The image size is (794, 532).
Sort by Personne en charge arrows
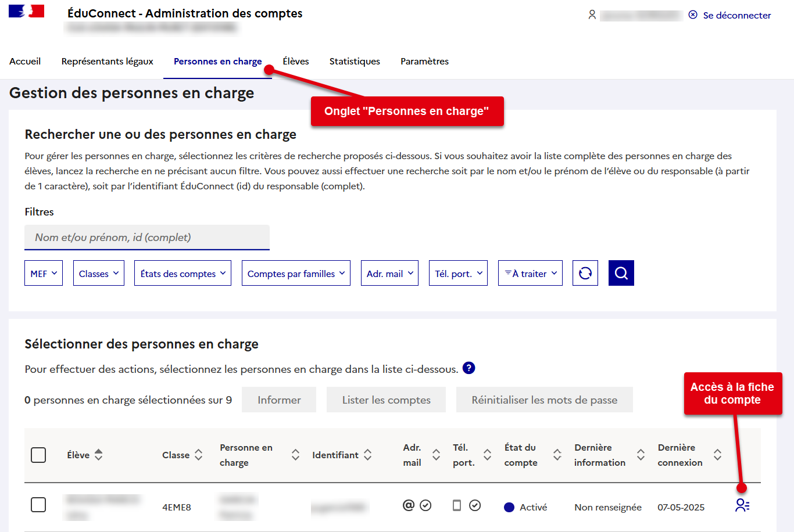296,455
